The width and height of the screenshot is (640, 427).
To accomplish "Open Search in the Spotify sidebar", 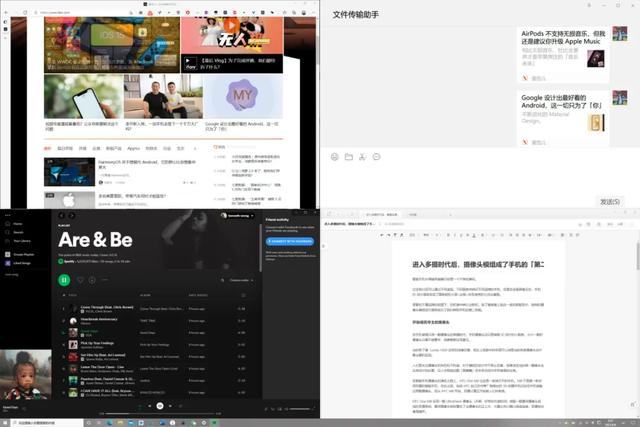I will (15, 232).
